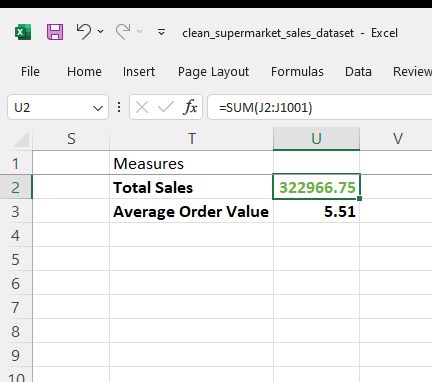Select row 8 header

(16, 331)
